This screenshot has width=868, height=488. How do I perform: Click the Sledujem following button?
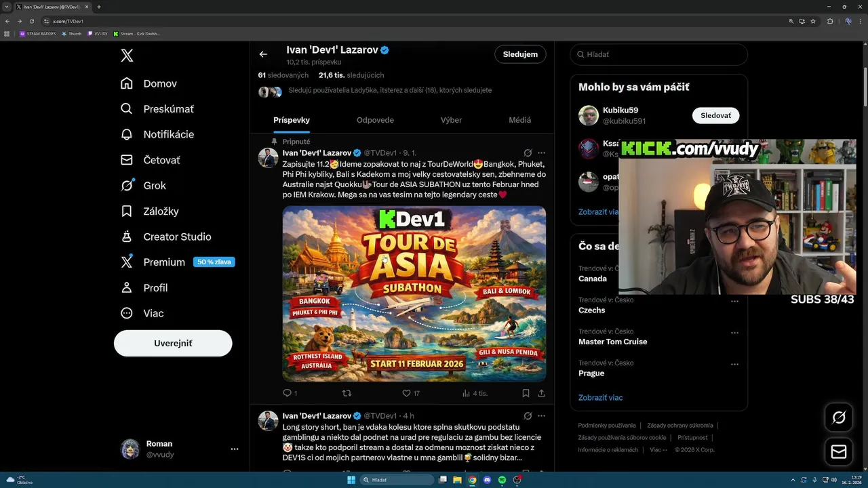[520, 54]
